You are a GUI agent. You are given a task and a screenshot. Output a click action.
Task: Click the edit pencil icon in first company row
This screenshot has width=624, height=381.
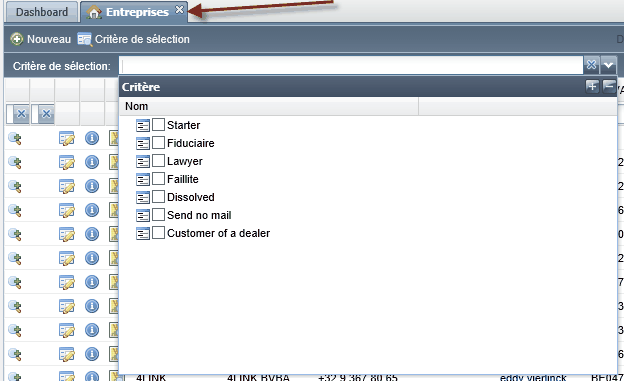[x=66, y=139]
